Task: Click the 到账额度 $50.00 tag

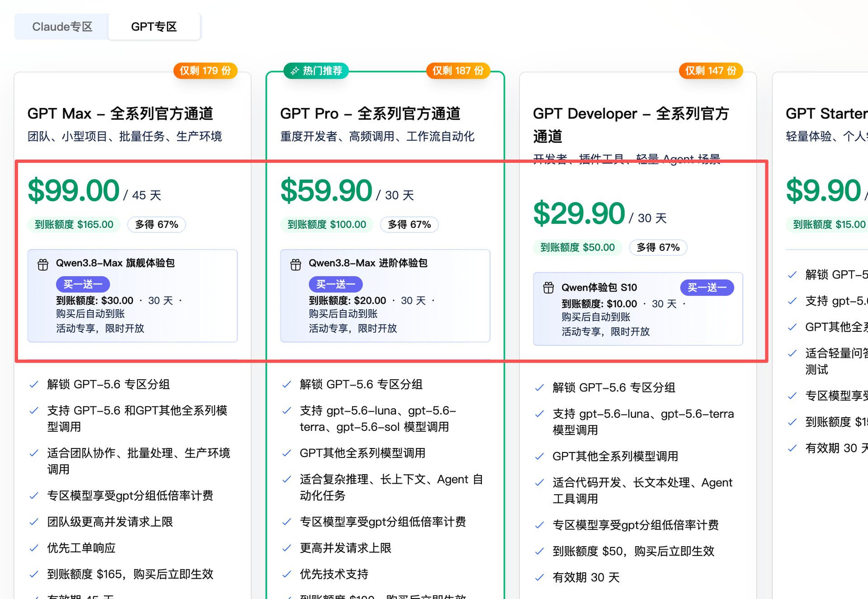Action: tap(578, 247)
